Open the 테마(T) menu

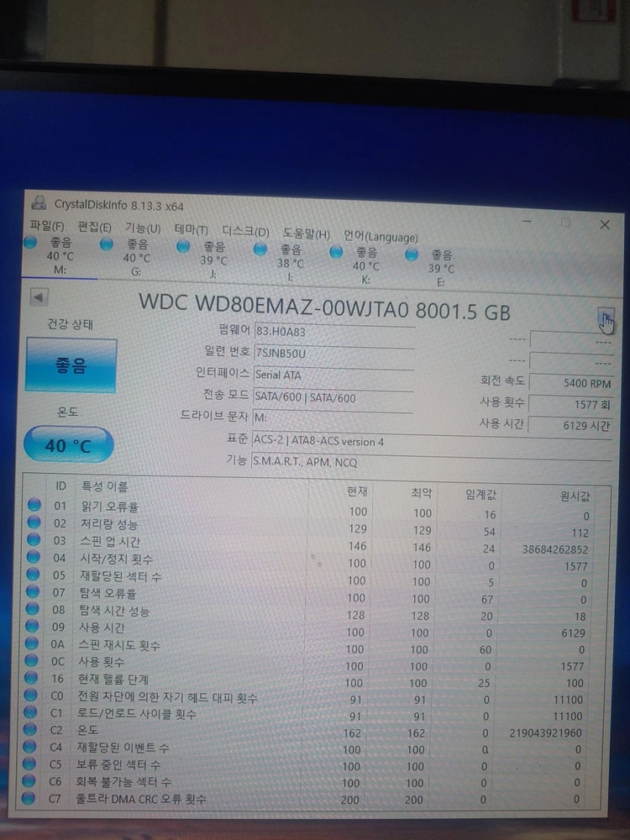click(x=192, y=230)
